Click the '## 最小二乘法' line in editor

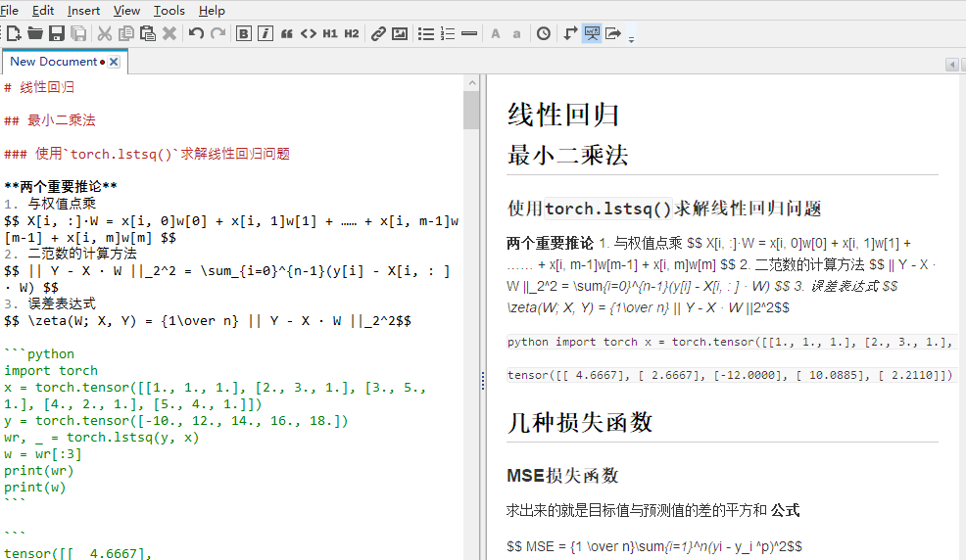(x=50, y=120)
